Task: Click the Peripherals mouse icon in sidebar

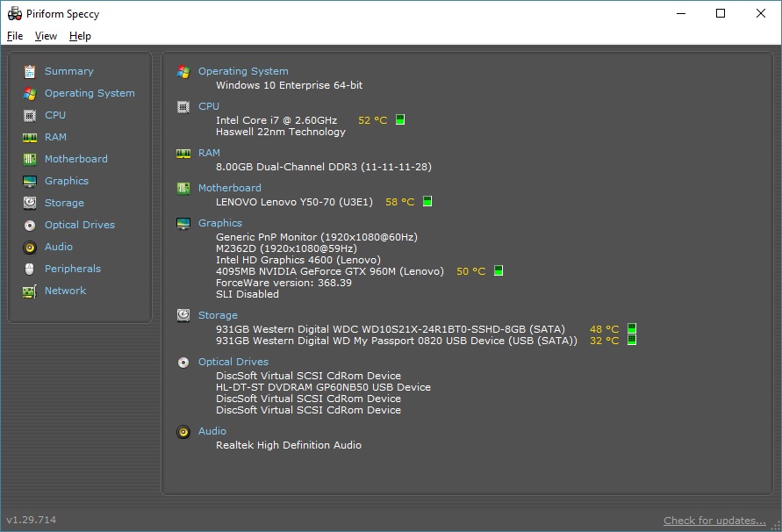Action: pos(30,269)
